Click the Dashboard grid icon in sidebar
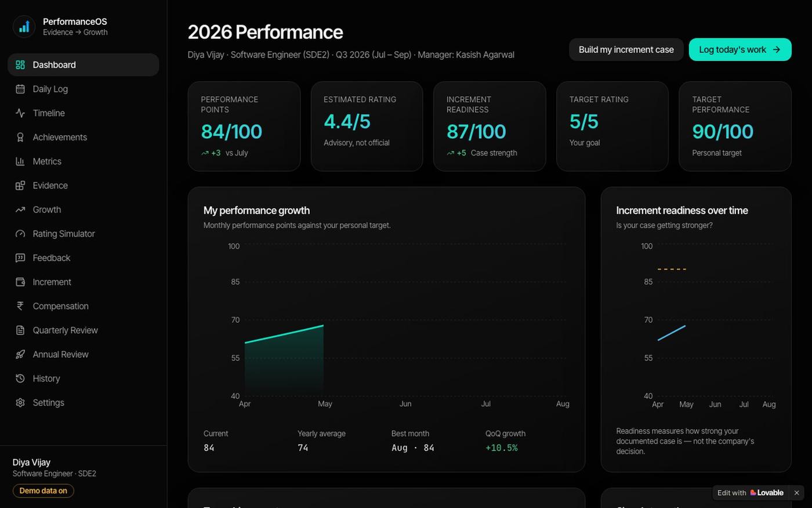The width and height of the screenshot is (812, 508). click(x=20, y=65)
